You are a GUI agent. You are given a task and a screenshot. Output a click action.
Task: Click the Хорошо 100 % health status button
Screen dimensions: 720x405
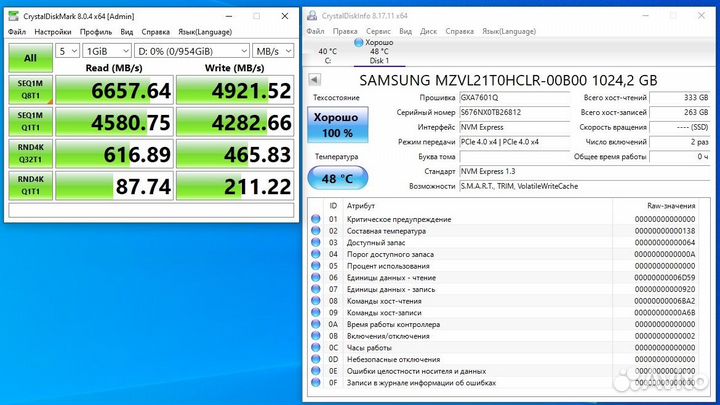338,125
